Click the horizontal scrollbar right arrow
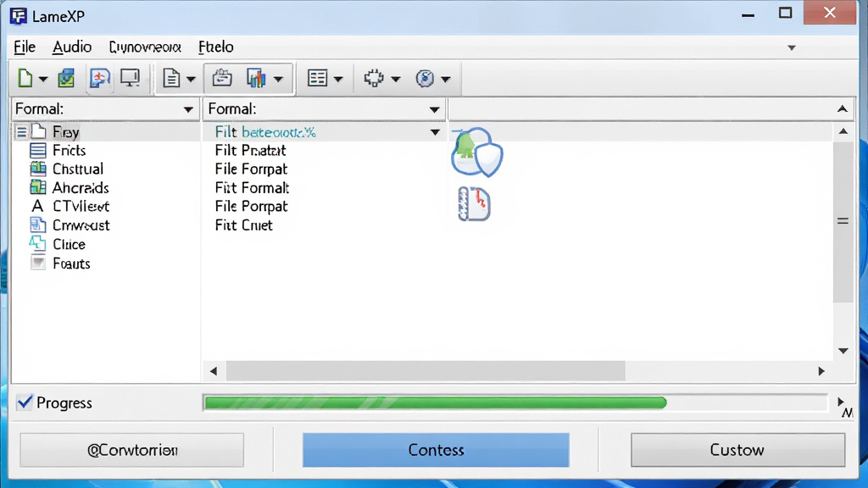 click(821, 371)
